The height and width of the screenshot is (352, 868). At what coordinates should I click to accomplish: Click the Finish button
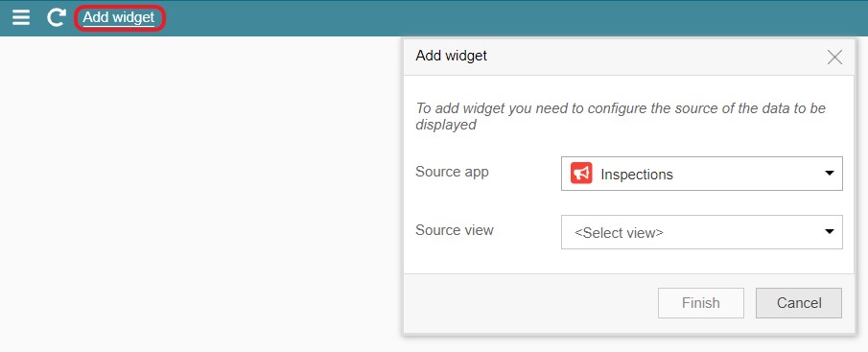(x=701, y=303)
